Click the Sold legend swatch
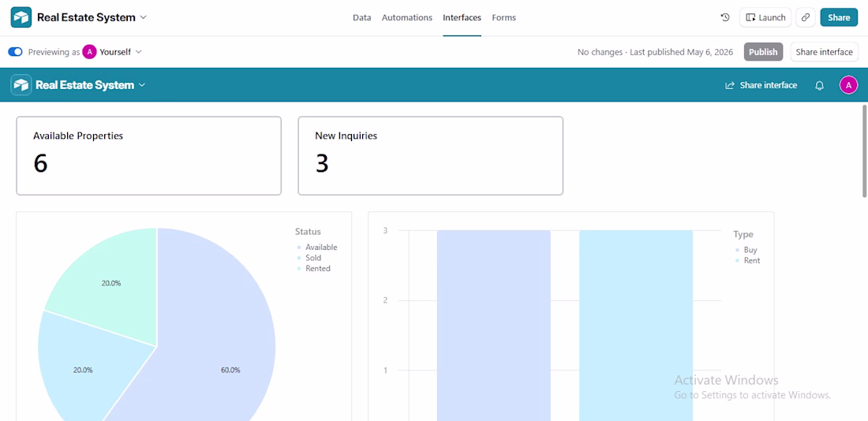 click(x=299, y=258)
